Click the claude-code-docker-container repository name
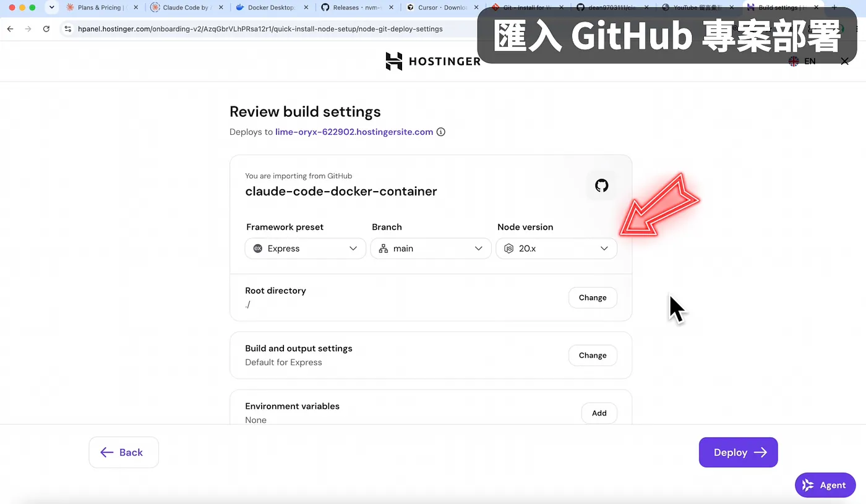The height and width of the screenshot is (504, 866). click(x=341, y=191)
